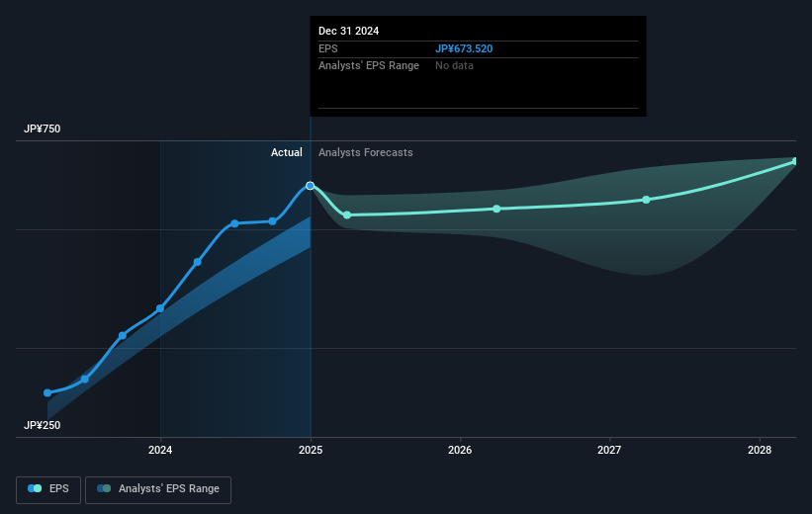The width and height of the screenshot is (812, 514).
Task: Select the final forecast point beyond 2028
Action: click(795, 162)
